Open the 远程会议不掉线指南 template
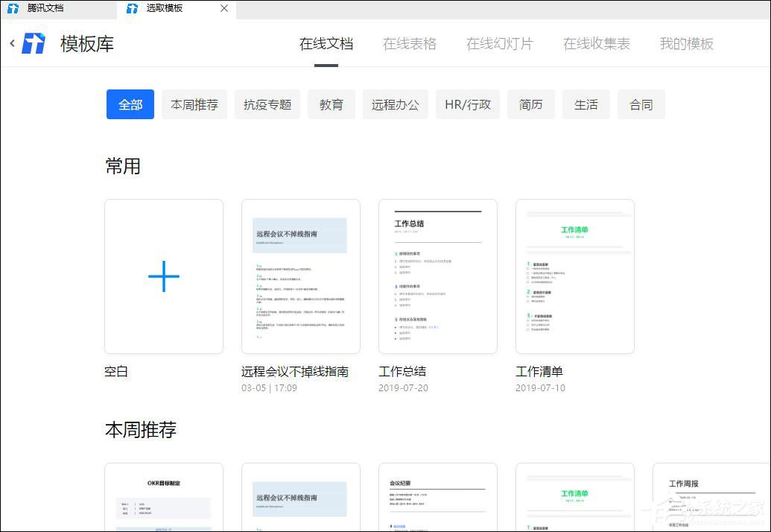Image resolution: width=771 pixels, height=532 pixels. [x=300, y=276]
